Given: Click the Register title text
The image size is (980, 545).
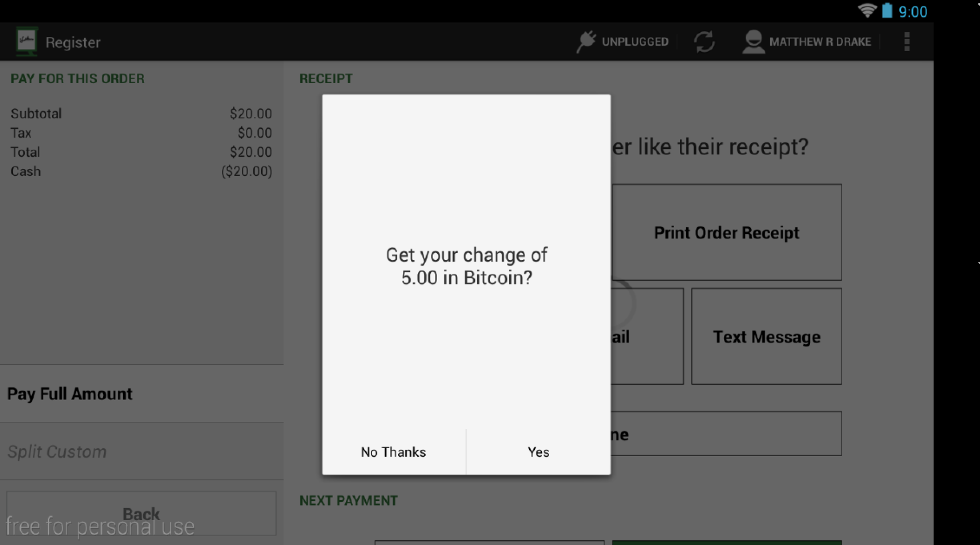Looking at the screenshot, I should point(73,42).
